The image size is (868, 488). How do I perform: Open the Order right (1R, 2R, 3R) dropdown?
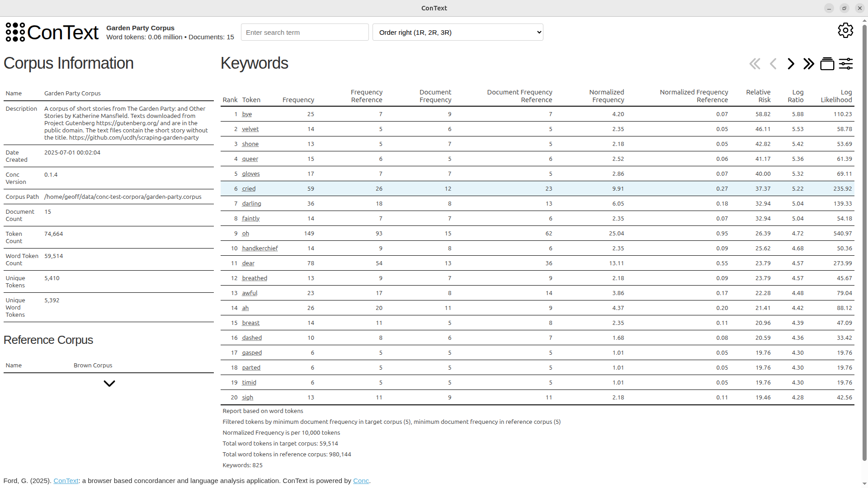[458, 32]
